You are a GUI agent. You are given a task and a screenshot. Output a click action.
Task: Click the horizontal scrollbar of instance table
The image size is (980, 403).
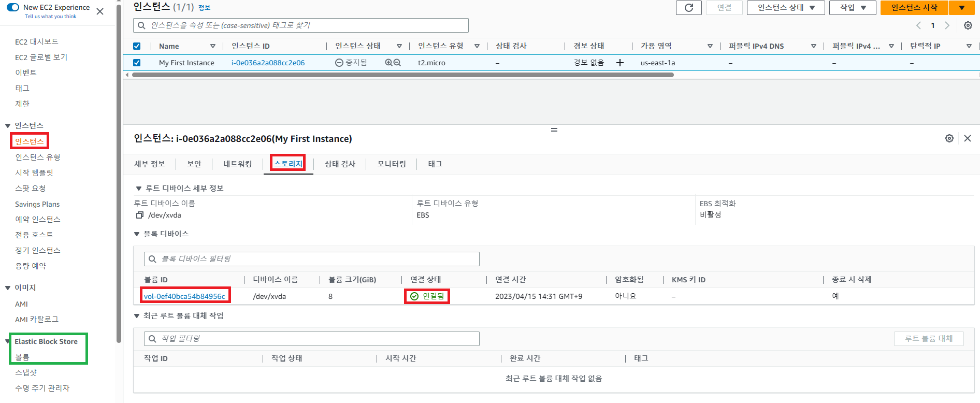(x=402, y=75)
